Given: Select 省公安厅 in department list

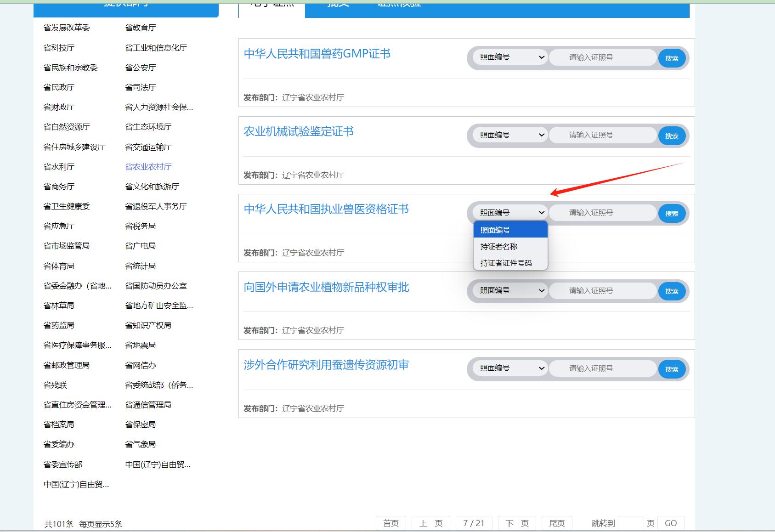Looking at the screenshot, I should [140, 68].
